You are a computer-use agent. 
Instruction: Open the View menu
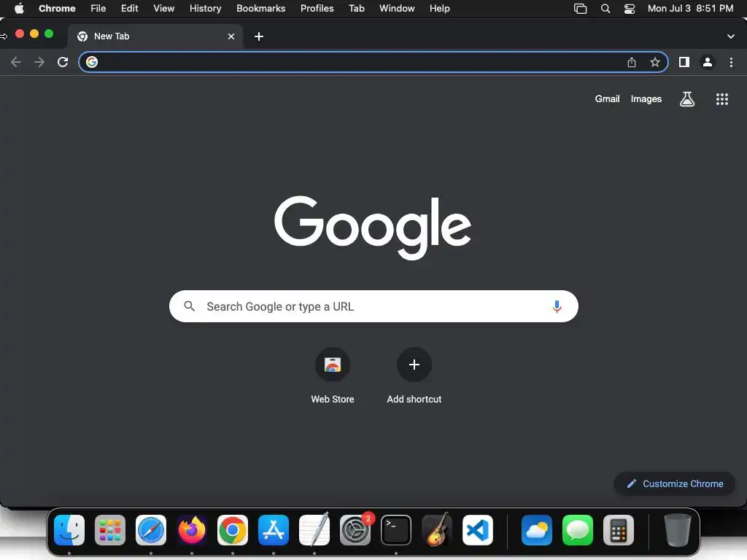(164, 8)
